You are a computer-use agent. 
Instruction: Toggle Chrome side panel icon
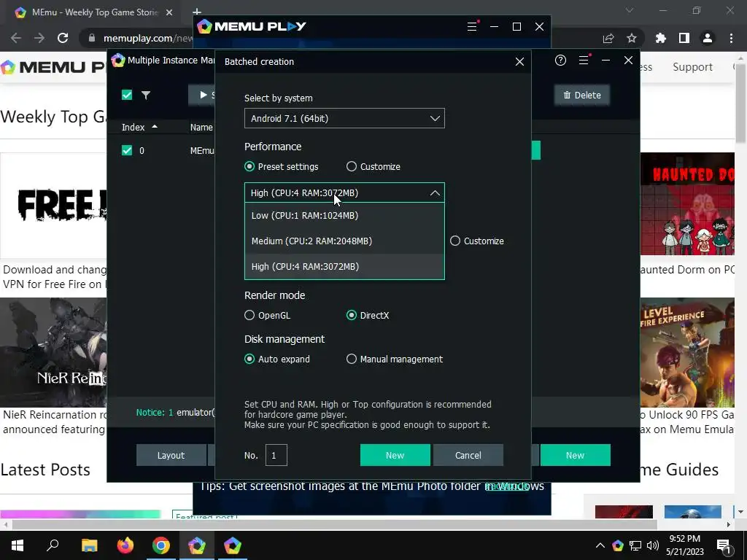[x=684, y=38]
